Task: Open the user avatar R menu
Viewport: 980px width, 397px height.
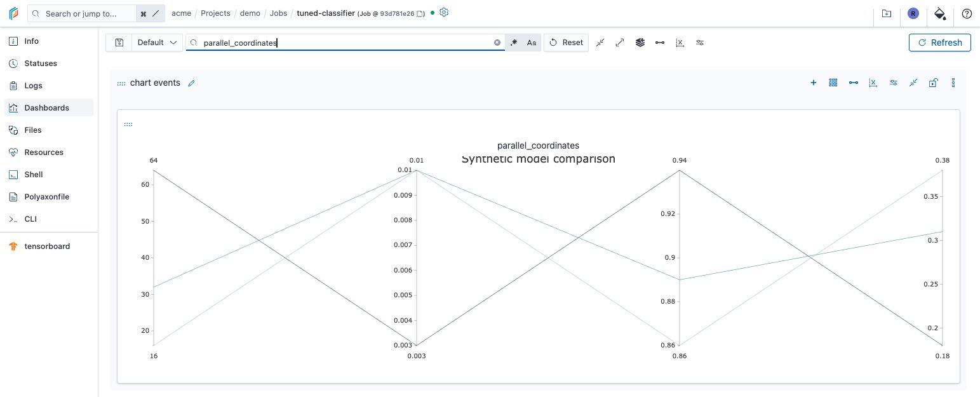Action: [913, 13]
